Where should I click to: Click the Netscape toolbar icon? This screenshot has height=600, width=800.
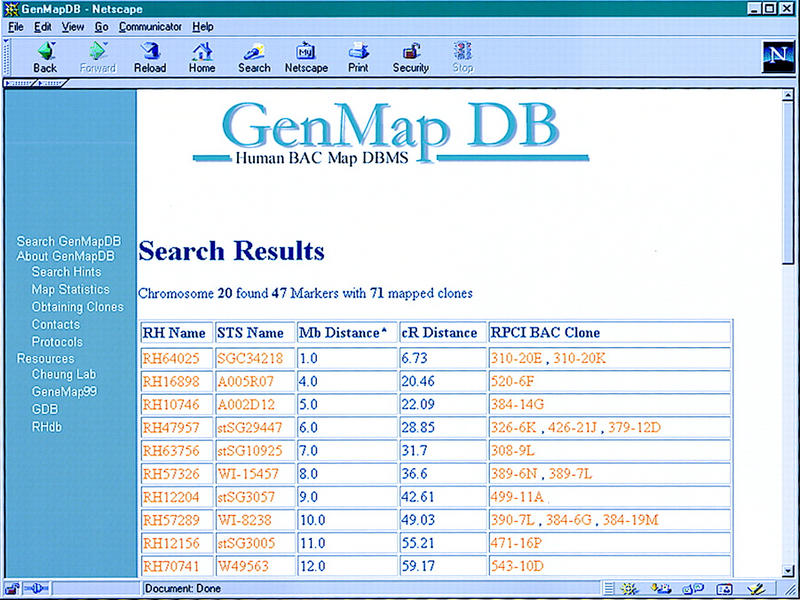[306, 57]
